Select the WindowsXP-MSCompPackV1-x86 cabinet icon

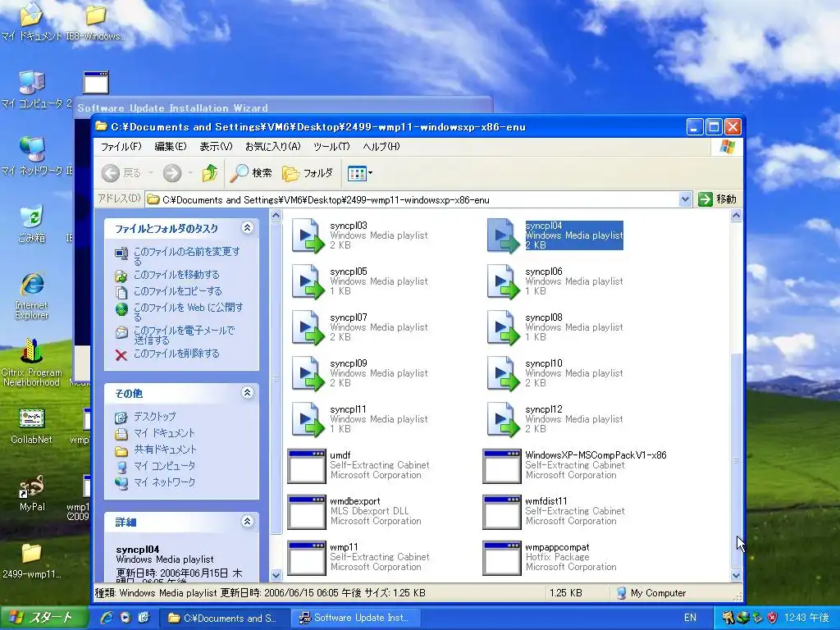(501, 466)
